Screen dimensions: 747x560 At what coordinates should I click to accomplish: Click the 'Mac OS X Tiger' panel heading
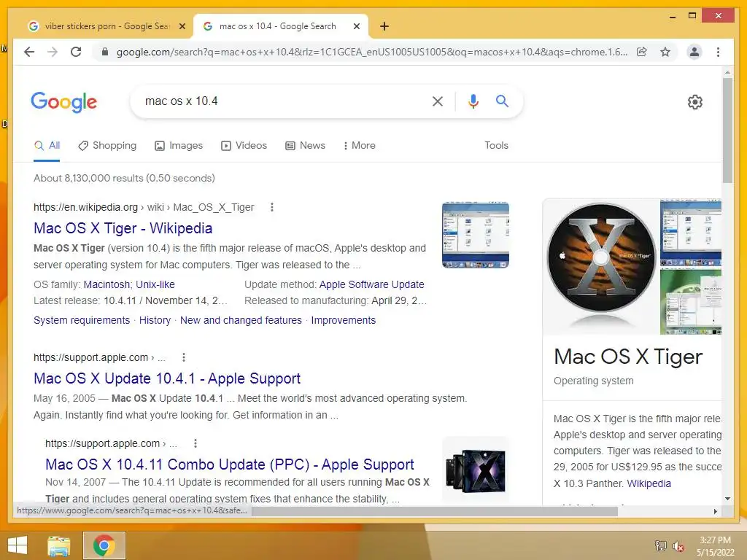pyautogui.click(x=628, y=357)
